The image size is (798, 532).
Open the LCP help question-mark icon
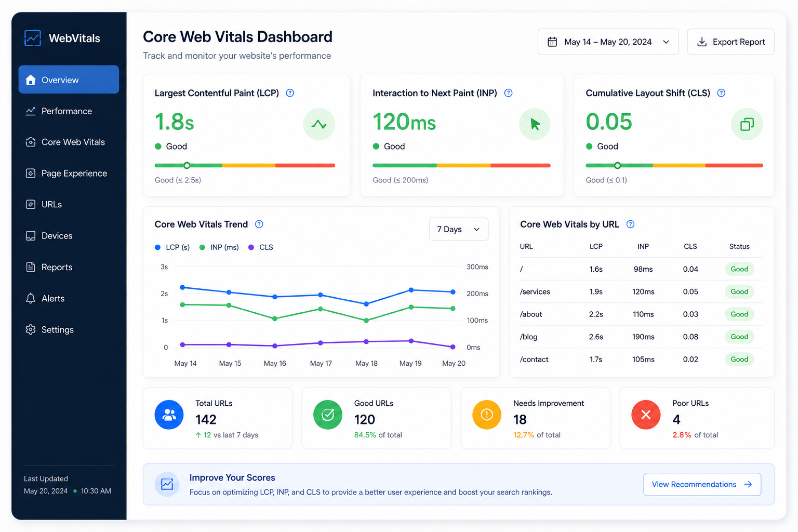(290, 93)
